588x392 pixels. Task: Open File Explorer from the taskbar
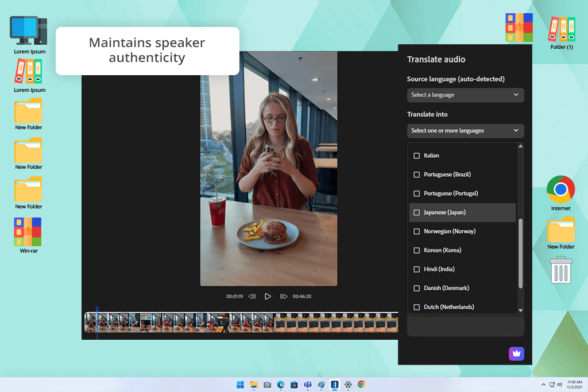[254, 385]
